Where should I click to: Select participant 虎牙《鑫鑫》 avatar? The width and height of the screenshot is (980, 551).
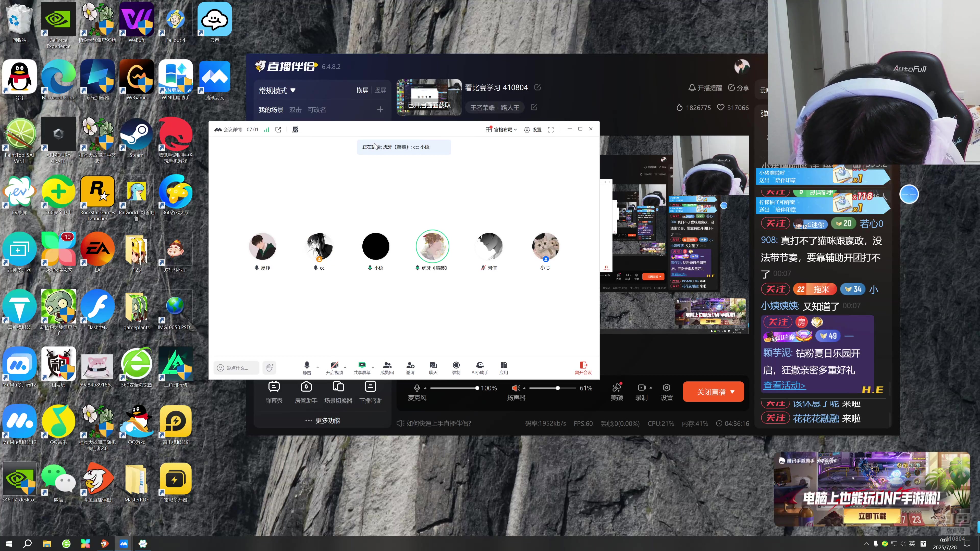click(x=432, y=246)
